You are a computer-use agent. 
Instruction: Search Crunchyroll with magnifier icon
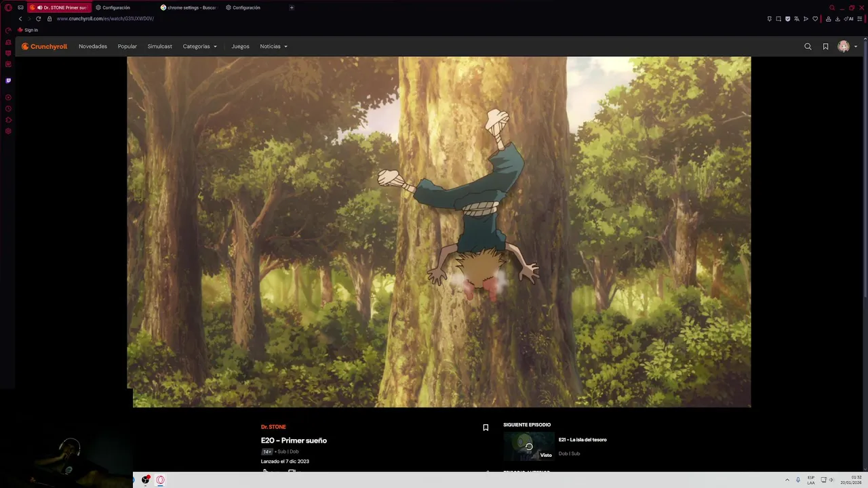pos(808,47)
